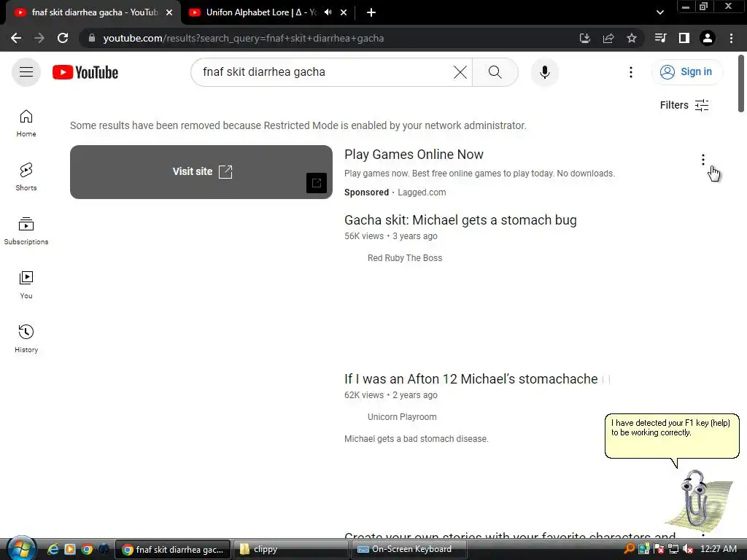Screen dimensions: 747x560
Task: Open the YouTube guide hamburger menu
Action: pyautogui.click(x=26, y=72)
